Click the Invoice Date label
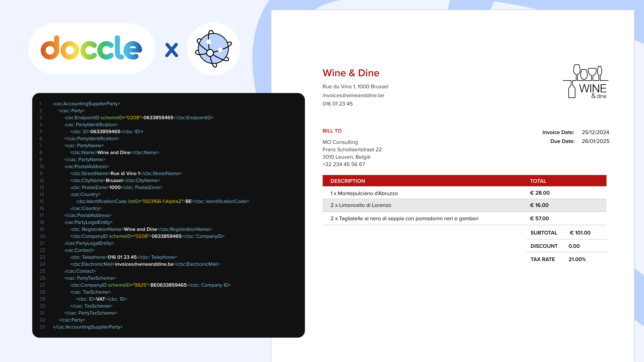 (x=558, y=132)
